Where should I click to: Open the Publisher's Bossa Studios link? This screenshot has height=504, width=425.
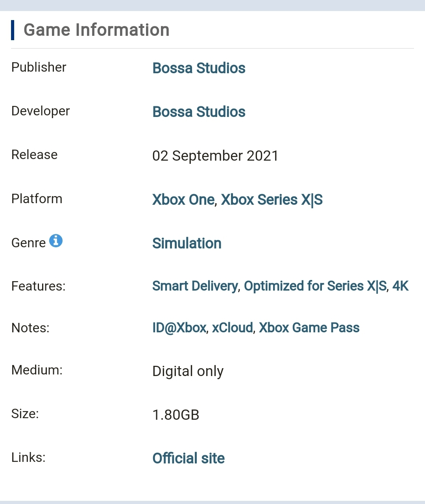(199, 68)
